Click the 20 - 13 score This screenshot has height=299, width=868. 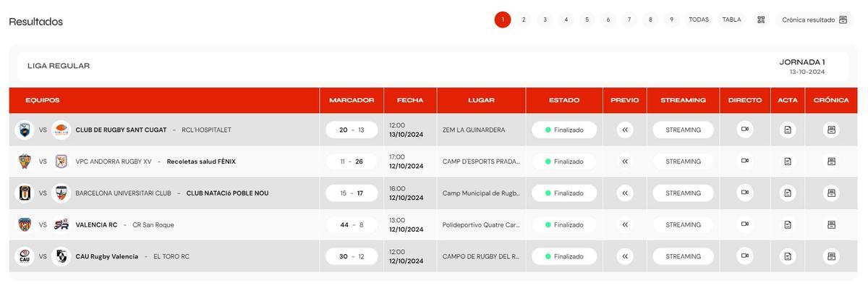tap(352, 130)
